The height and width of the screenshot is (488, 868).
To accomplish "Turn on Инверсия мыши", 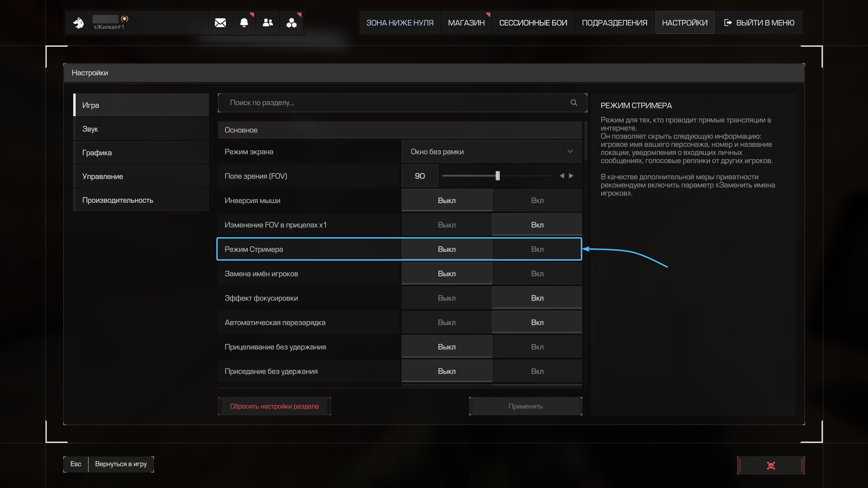I will (537, 201).
